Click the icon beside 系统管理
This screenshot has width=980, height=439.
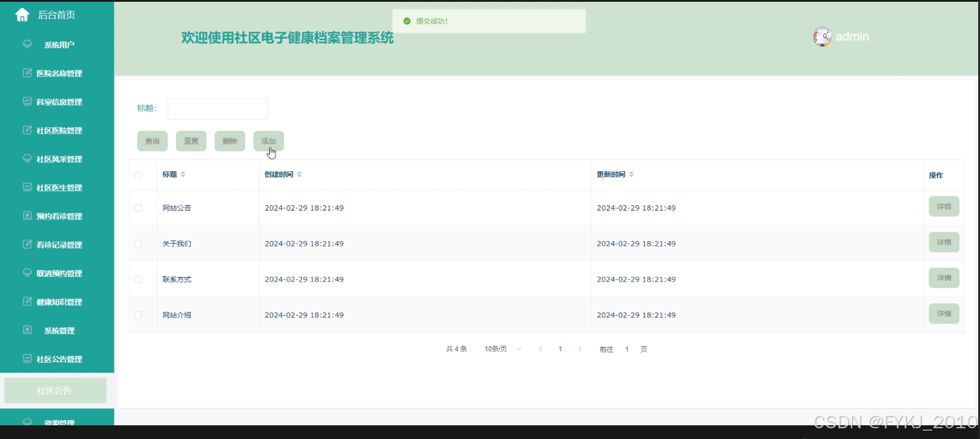[27, 330]
